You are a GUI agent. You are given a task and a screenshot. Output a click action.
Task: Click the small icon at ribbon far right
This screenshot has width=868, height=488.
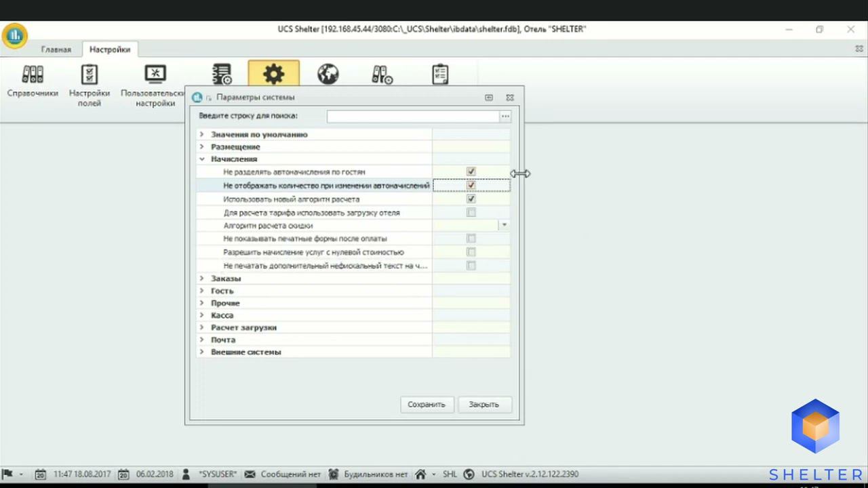click(859, 49)
